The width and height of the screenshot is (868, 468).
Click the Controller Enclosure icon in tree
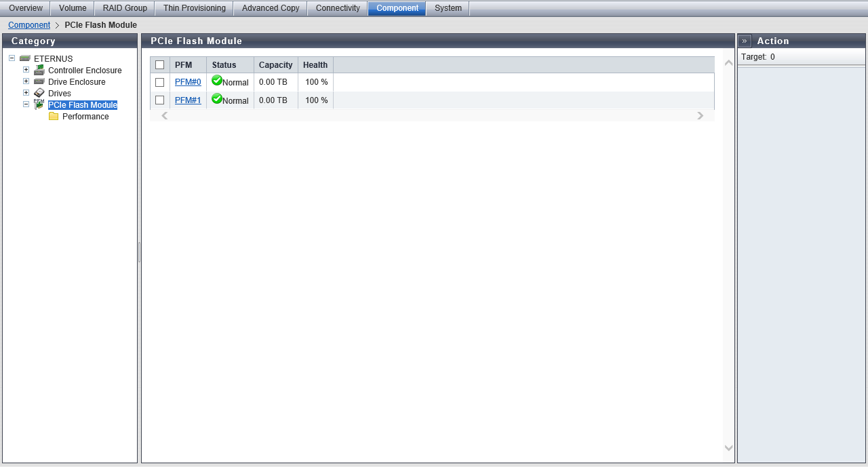tap(39, 71)
